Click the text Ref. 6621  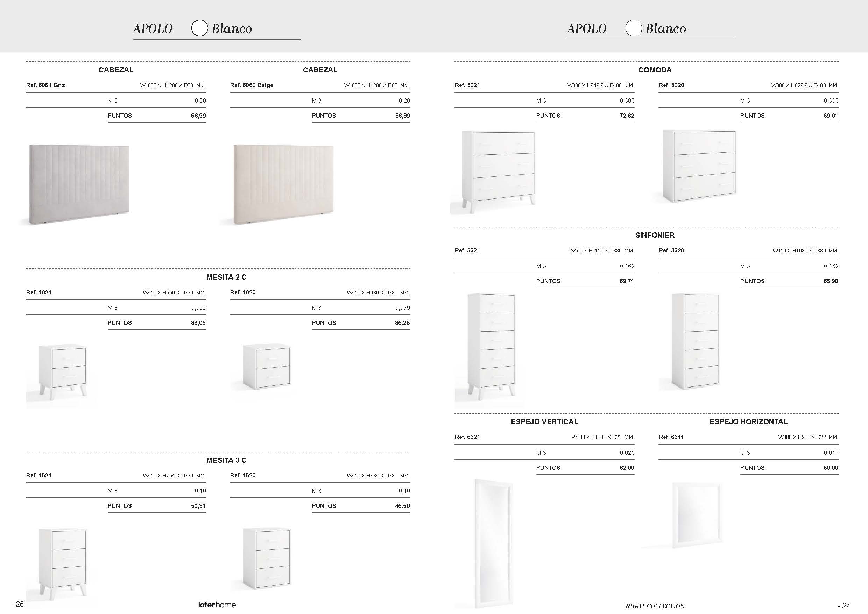pos(467,437)
